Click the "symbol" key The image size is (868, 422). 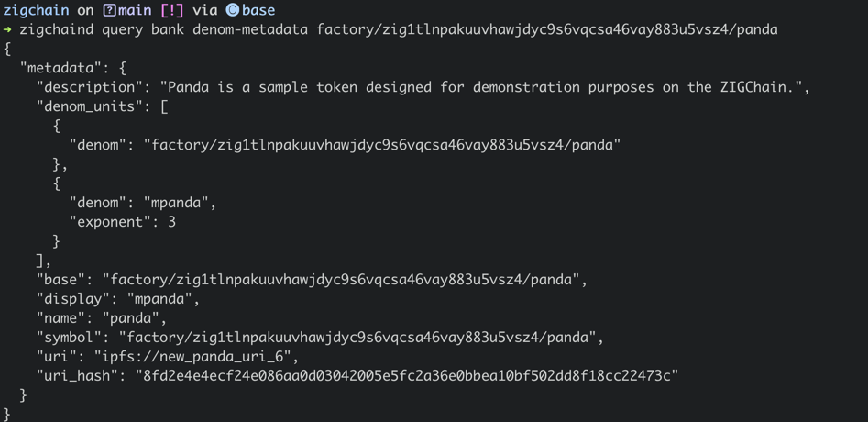(x=71, y=338)
